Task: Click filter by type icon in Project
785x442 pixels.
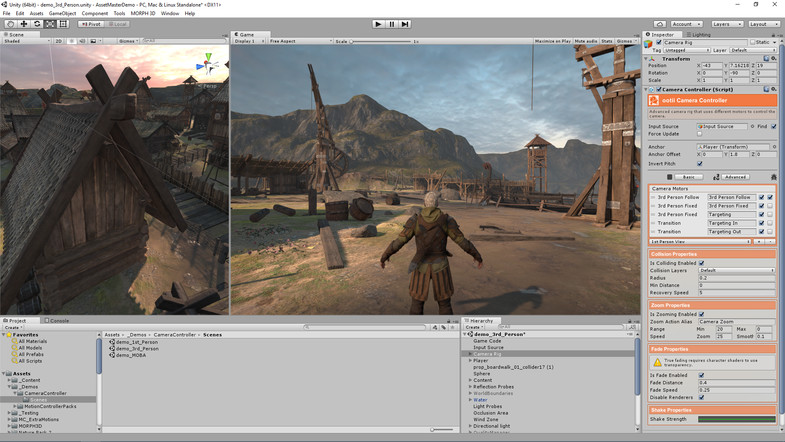Action: (435, 327)
